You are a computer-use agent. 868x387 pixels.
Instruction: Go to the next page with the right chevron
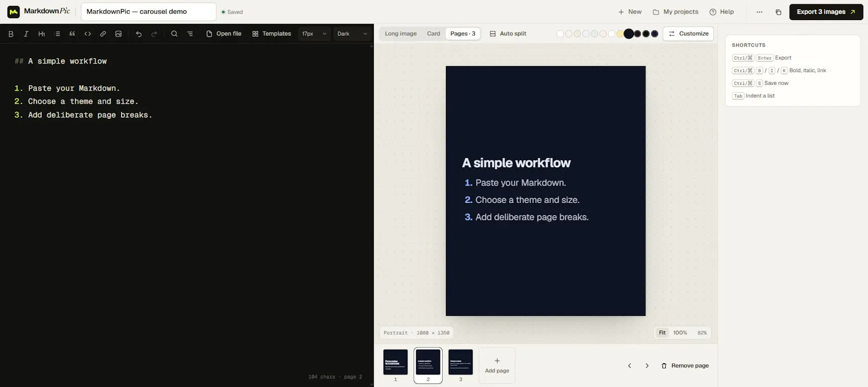click(x=647, y=366)
